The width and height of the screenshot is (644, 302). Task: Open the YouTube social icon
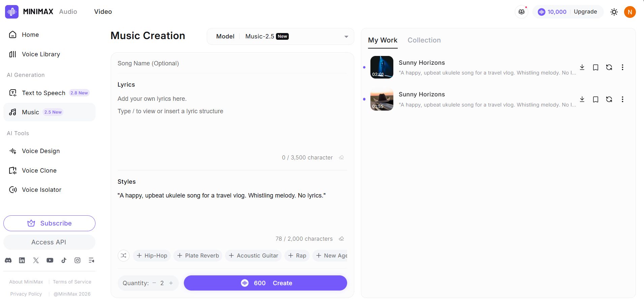tap(50, 260)
